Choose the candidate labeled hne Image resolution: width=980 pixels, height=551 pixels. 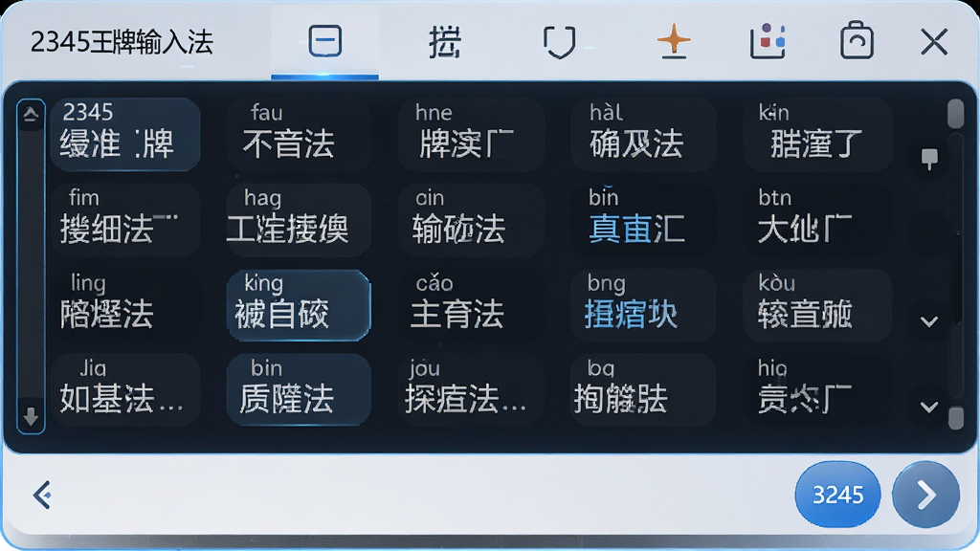pyautogui.click(x=471, y=134)
